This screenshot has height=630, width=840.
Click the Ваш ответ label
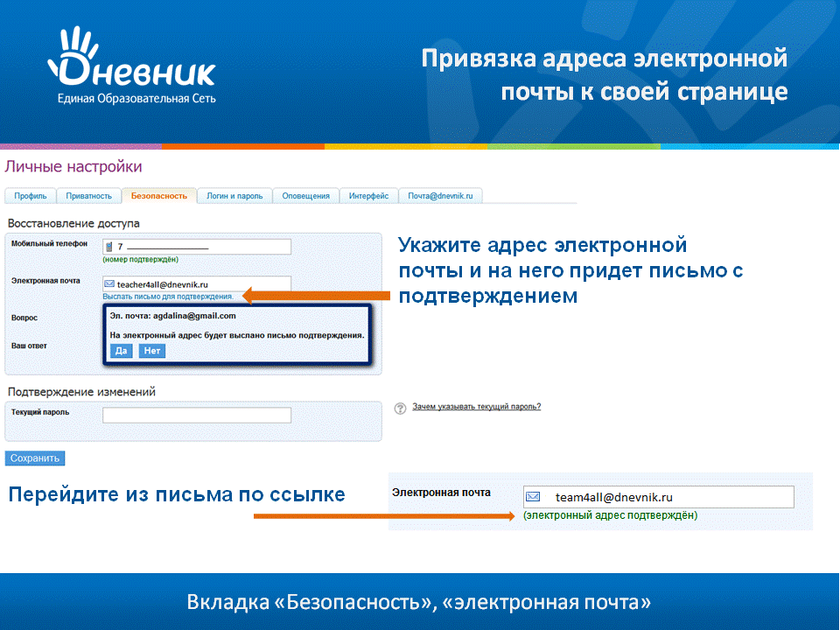coord(29,346)
